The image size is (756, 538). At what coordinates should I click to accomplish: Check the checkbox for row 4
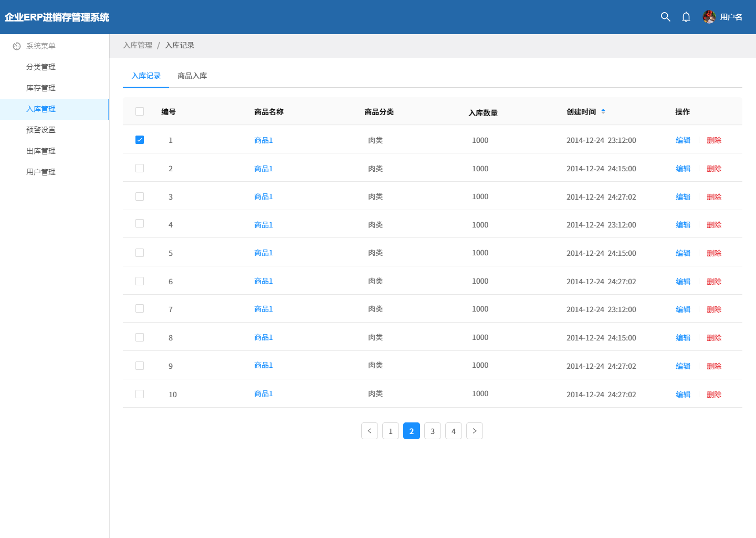[140, 223]
